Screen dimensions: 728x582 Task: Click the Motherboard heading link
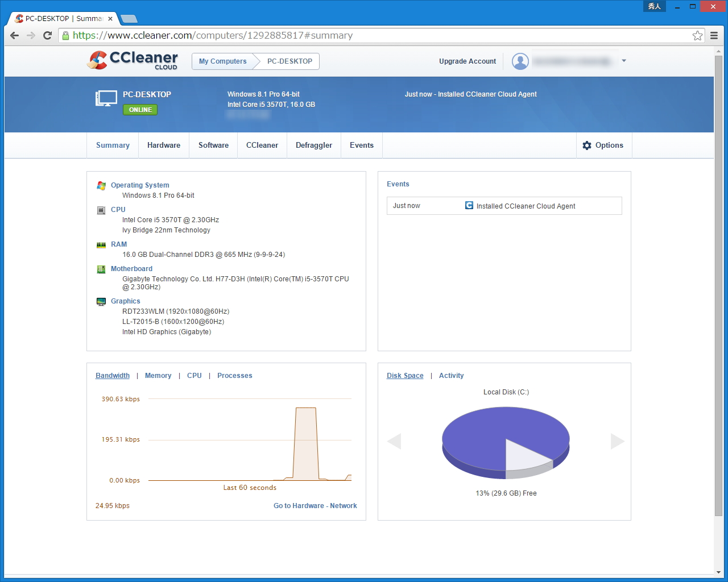pyautogui.click(x=131, y=269)
